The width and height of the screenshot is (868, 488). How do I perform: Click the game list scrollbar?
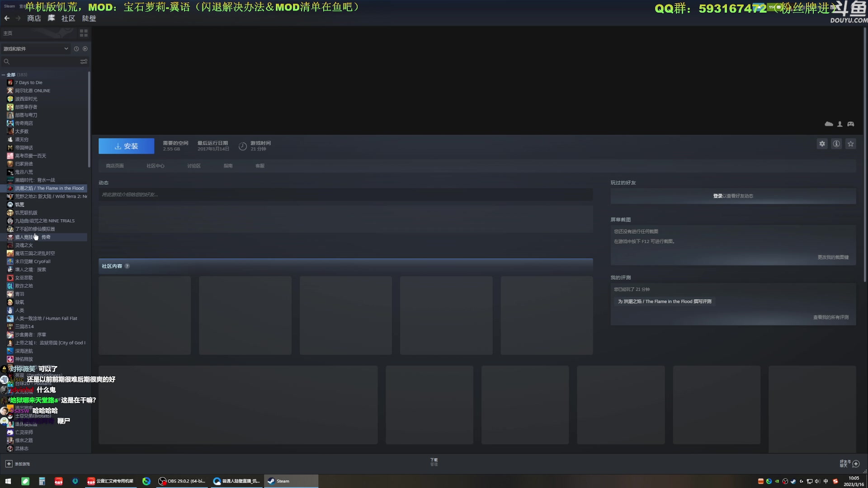click(x=89, y=120)
